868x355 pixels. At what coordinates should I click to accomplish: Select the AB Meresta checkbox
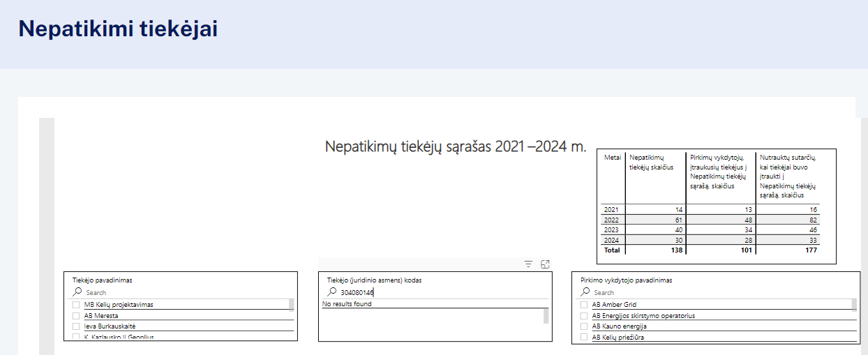(x=76, y=315)
